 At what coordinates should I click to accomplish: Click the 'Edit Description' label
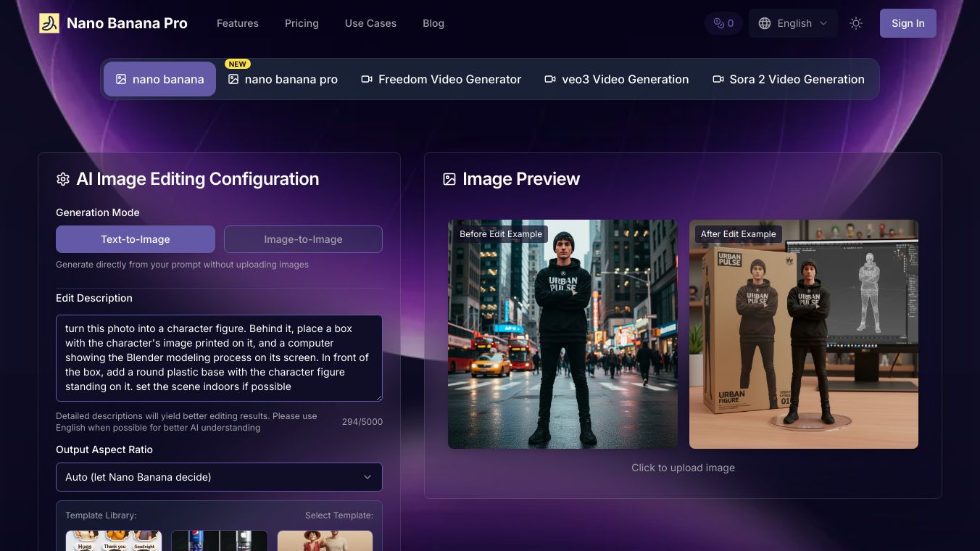[94, 298]
